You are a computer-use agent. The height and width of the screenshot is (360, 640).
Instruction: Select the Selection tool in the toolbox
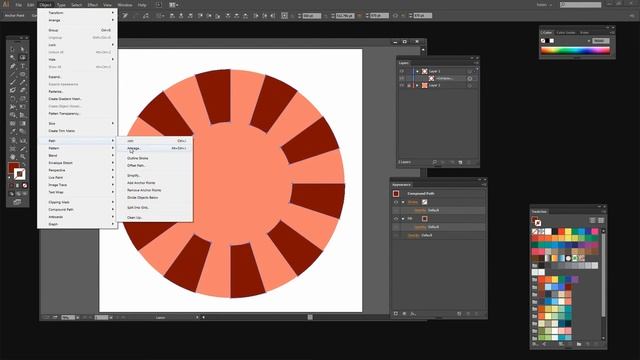(13, 49)
